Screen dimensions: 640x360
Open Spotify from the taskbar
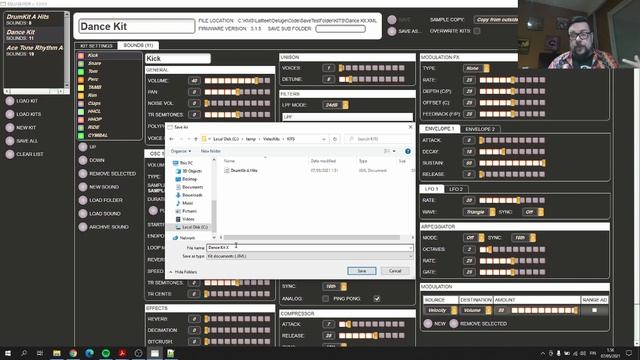[x=106, y=353]
